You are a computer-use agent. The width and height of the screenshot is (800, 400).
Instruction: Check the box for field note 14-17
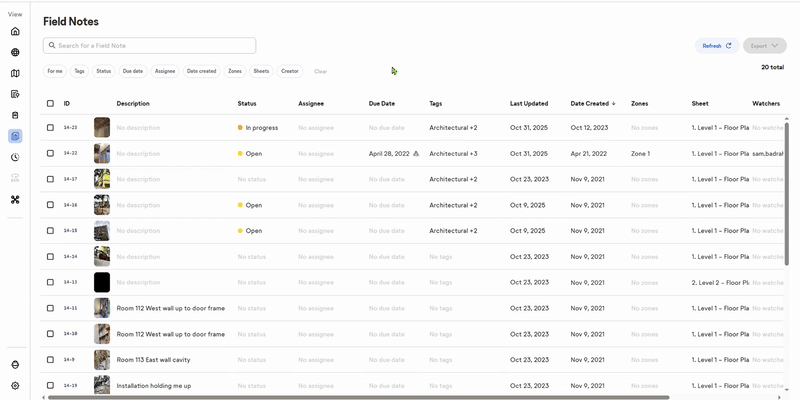coord(50,179)
